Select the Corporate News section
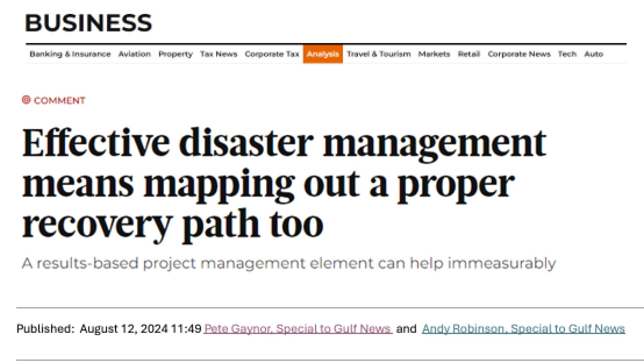 pyautogui.click(x=520, y=54)
